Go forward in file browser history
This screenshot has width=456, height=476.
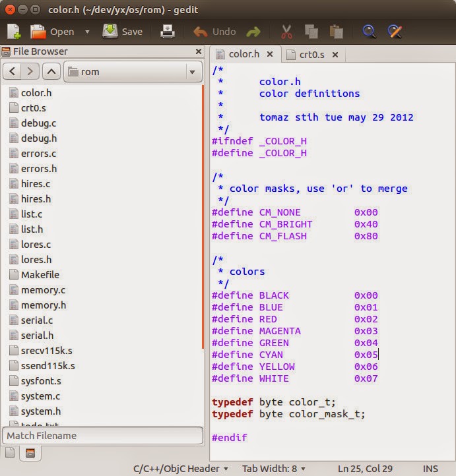tap(30, 72)
